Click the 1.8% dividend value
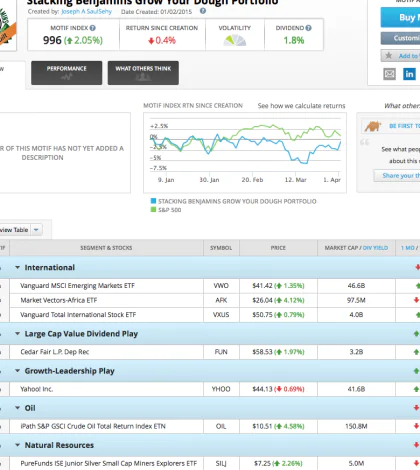Image resolution: width=420 pixels, height=470 pixels. click(294, 40)
